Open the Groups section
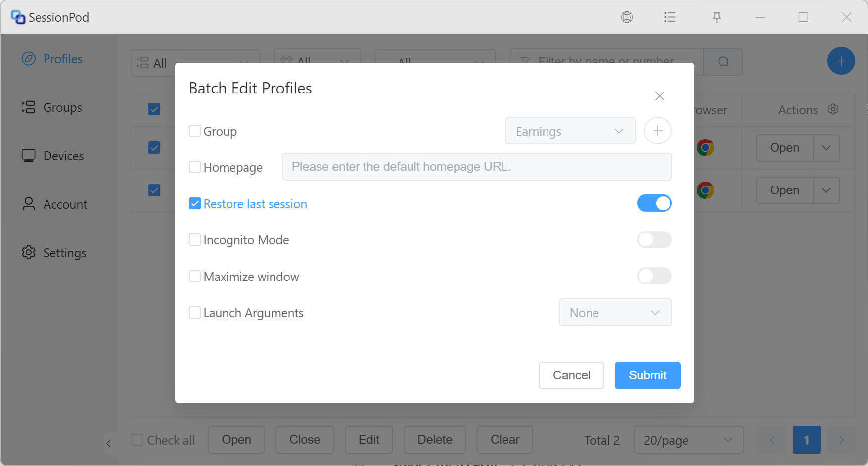 [x=52, y=107]
